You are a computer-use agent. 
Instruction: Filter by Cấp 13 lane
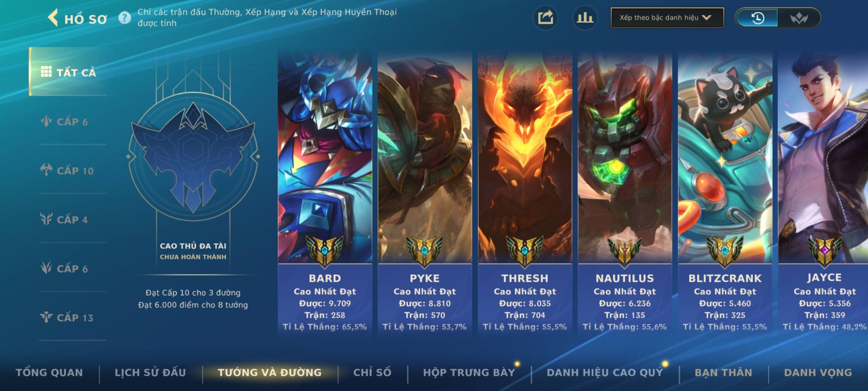67,318
